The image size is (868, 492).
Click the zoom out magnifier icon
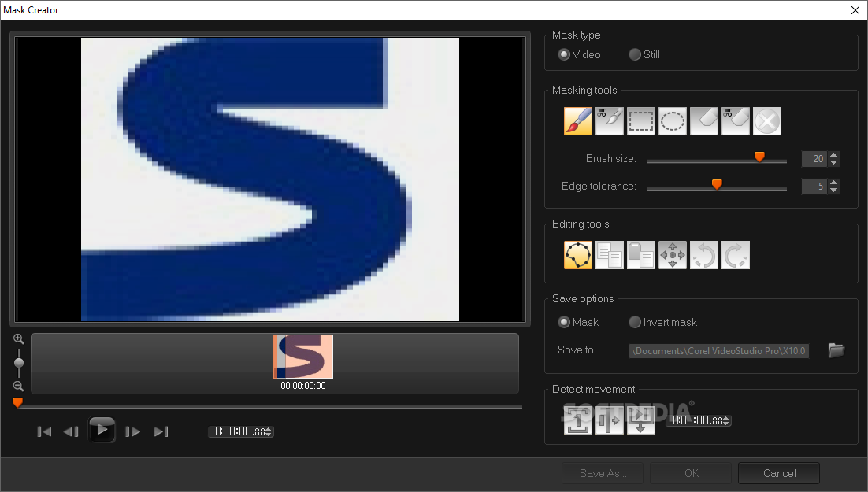(x=18, y=387)
